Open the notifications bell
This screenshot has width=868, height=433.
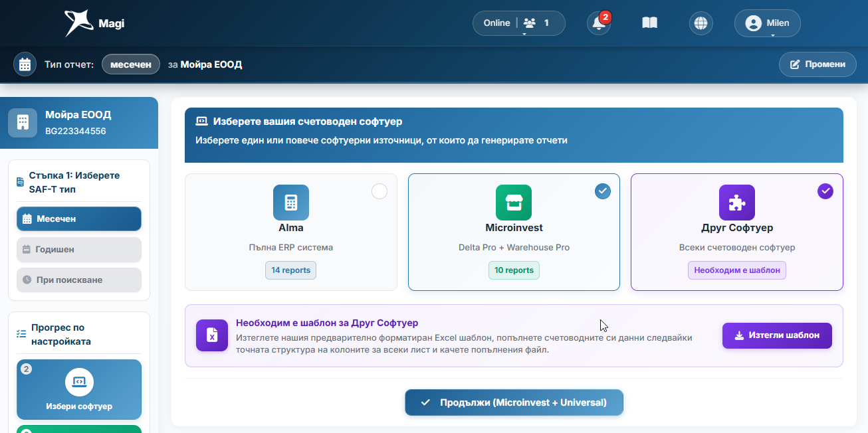click(x=598, y=24)
